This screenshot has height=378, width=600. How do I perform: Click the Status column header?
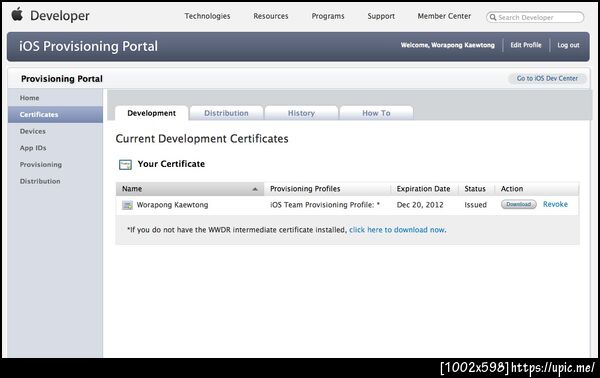tap(475, 189)
